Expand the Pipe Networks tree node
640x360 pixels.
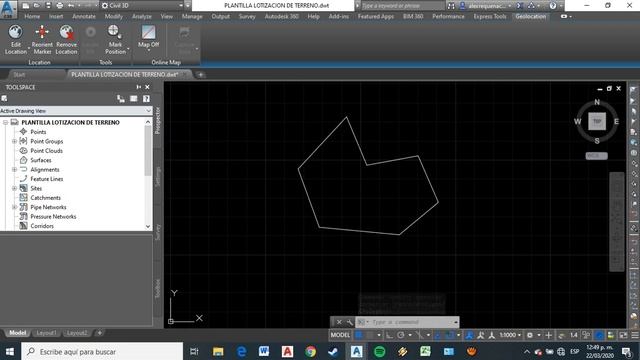14,207
